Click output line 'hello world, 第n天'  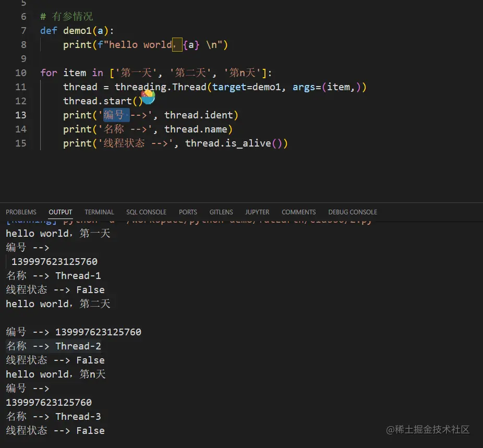(56, 374)
